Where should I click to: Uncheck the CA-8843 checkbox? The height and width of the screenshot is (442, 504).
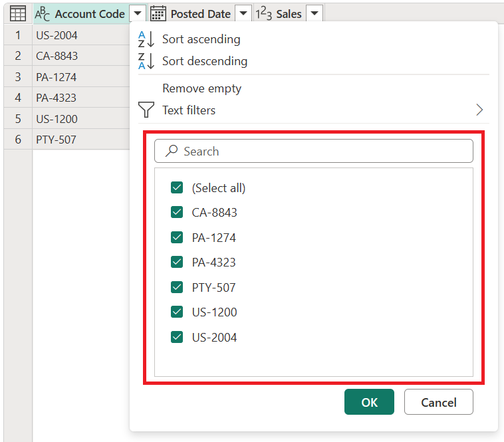click(177, 212)
